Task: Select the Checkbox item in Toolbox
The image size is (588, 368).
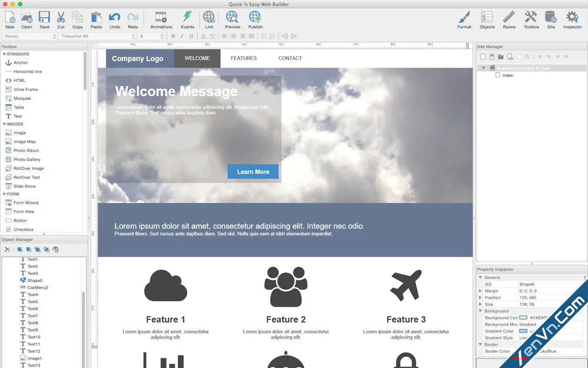Action: click(20, 230)
